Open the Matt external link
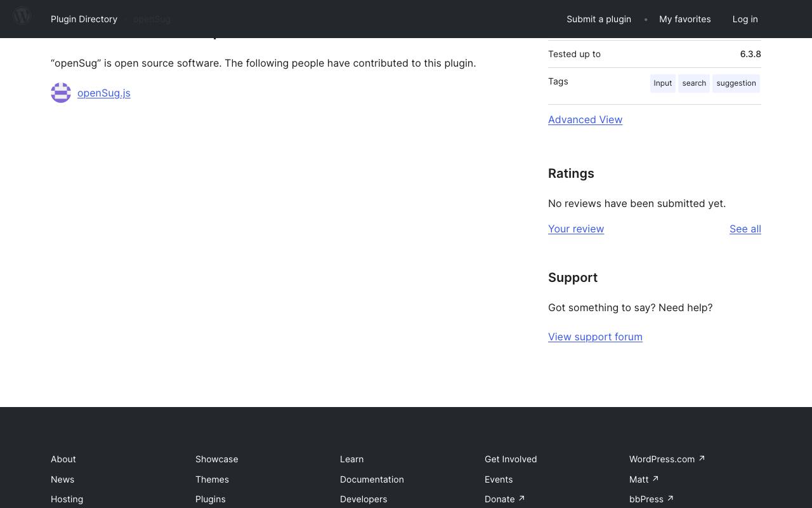Viewport: 812px width, 508px height. click(x=644, y=479)
